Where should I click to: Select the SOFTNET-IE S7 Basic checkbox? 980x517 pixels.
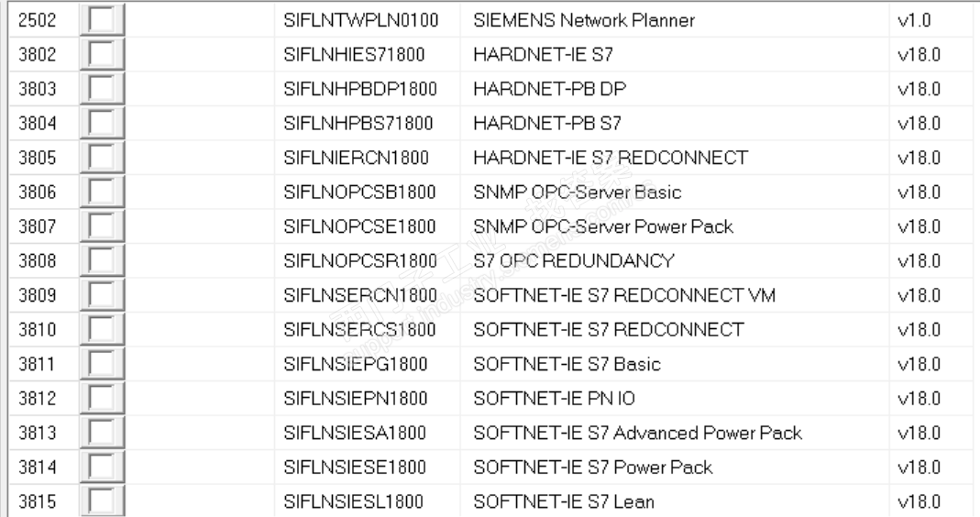102,364
